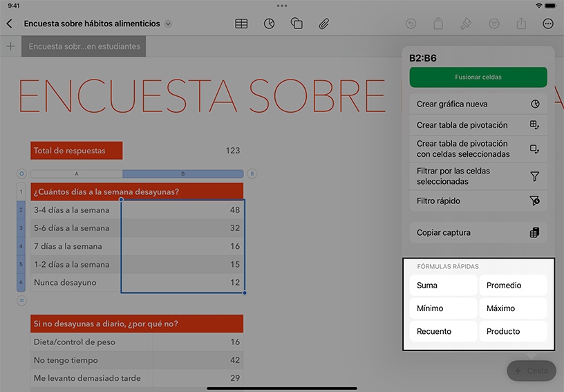Select the 'Total de respuestas' cell

(77, 150)
